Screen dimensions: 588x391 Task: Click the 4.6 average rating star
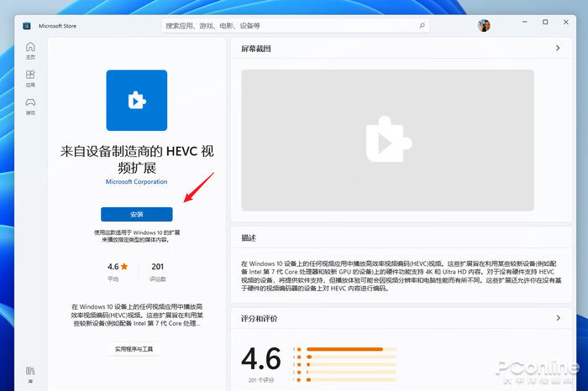tap(124, 266)
